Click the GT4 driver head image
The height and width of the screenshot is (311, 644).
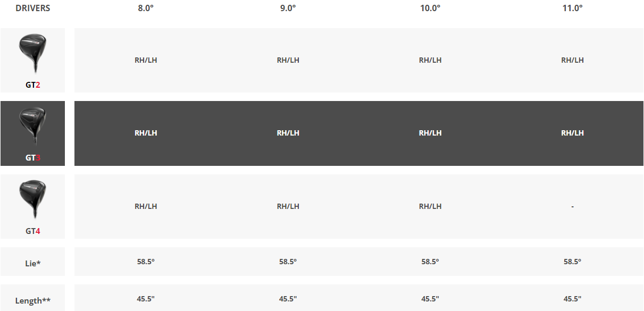point(32,199)
